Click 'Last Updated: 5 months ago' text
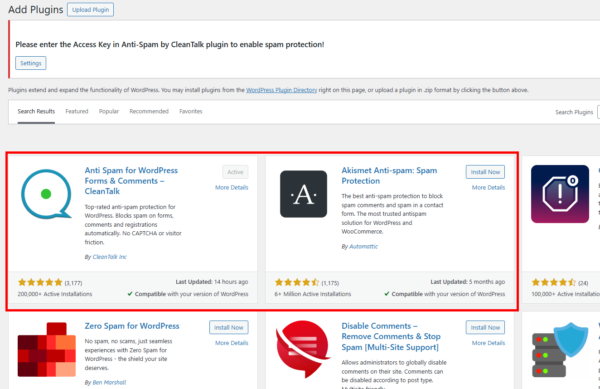This screenshot has height=389, width=600. pyautogui.click(x=468, y=282)
